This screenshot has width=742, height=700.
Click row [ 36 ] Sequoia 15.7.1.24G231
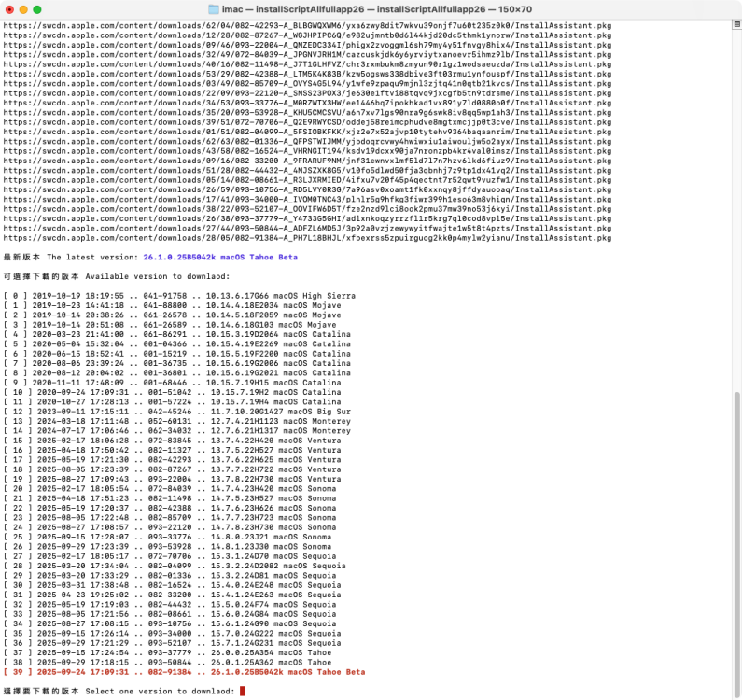[173, 643]
